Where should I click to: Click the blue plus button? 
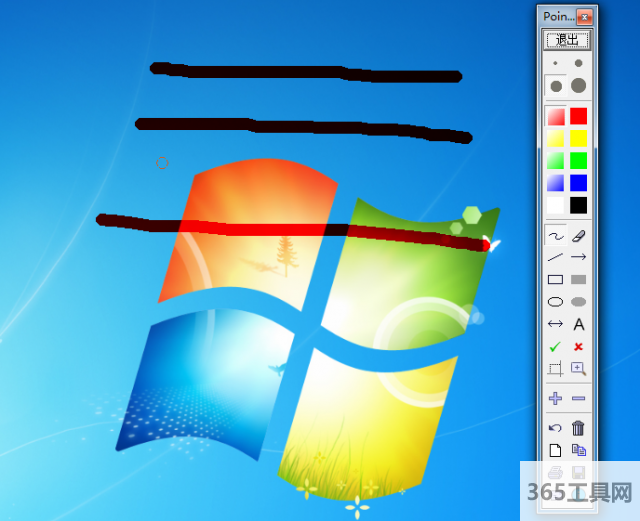[555, 398]
